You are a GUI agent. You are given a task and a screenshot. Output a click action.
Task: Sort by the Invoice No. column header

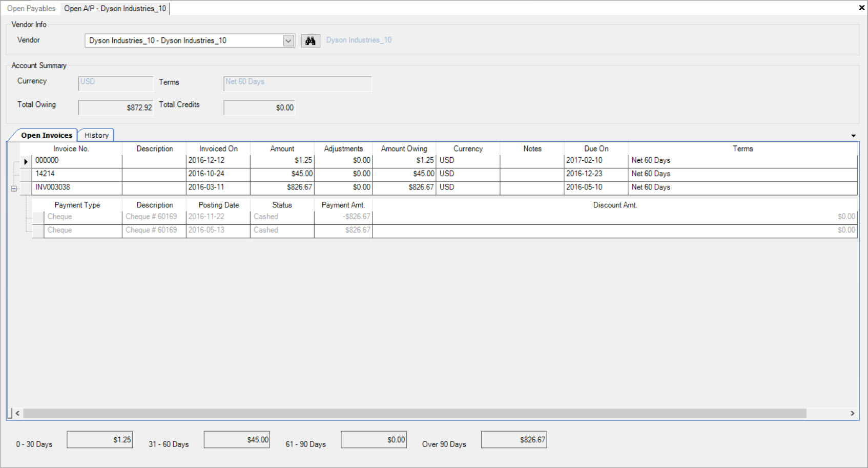71,148
